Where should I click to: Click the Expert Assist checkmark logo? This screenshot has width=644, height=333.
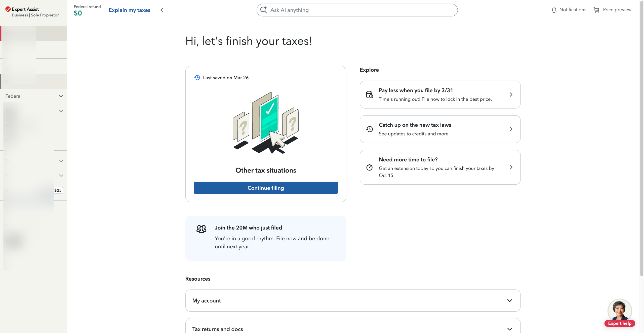tap(8, 9)
